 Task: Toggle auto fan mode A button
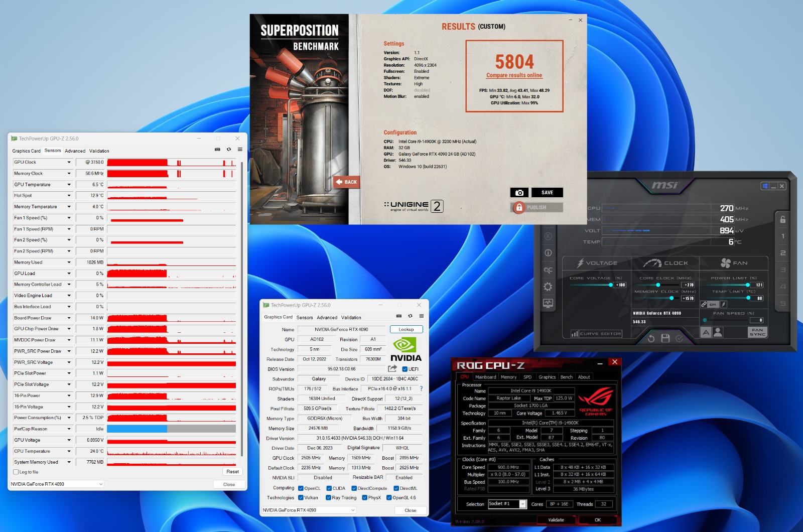point(706,332)
